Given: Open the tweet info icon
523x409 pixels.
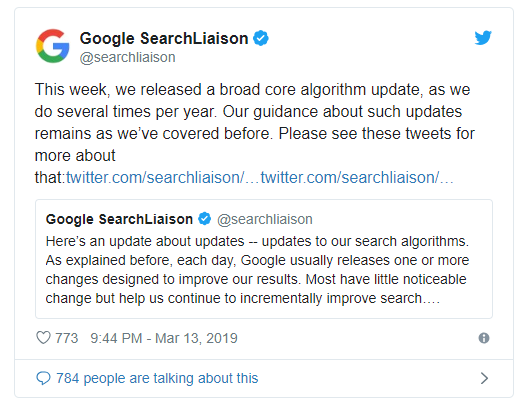Looking at the screenshot, I should coord(484,338).
